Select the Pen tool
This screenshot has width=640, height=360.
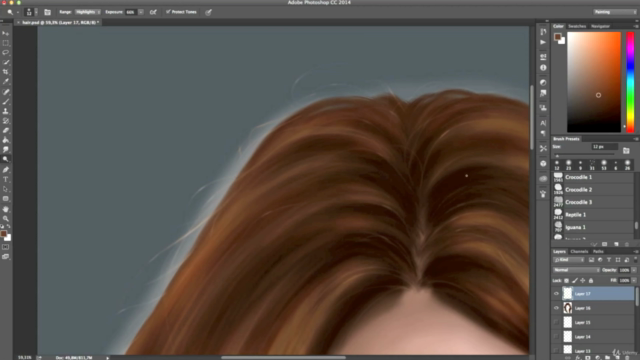(6, 170)
